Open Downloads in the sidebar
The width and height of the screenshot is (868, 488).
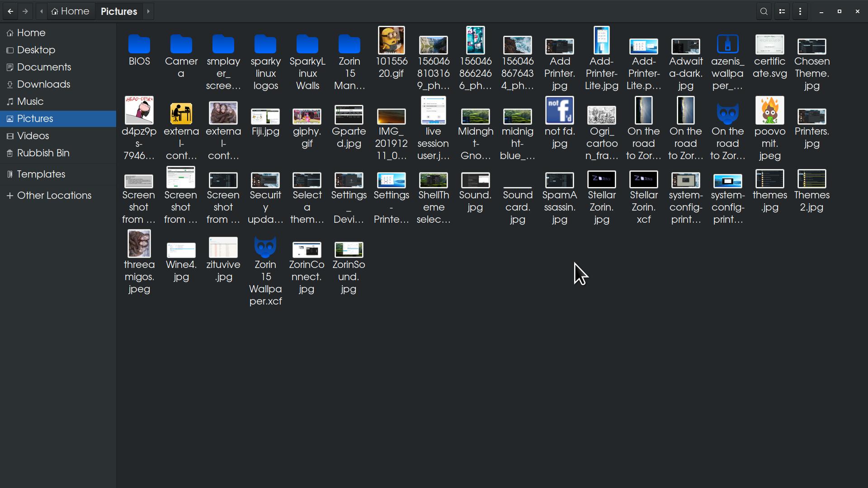click(43, 84)
